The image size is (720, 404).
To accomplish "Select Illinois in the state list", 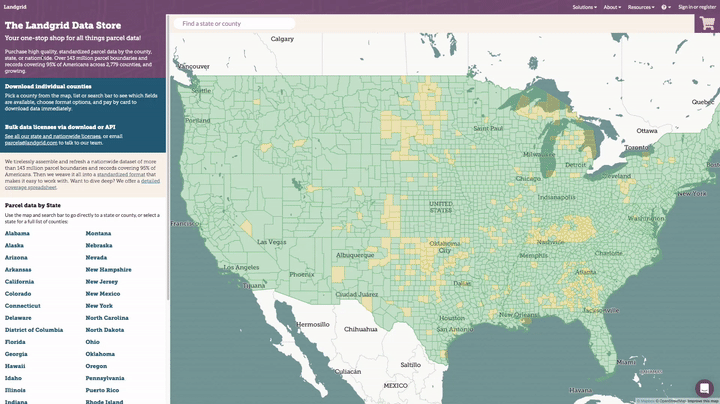I will point(15,390).
